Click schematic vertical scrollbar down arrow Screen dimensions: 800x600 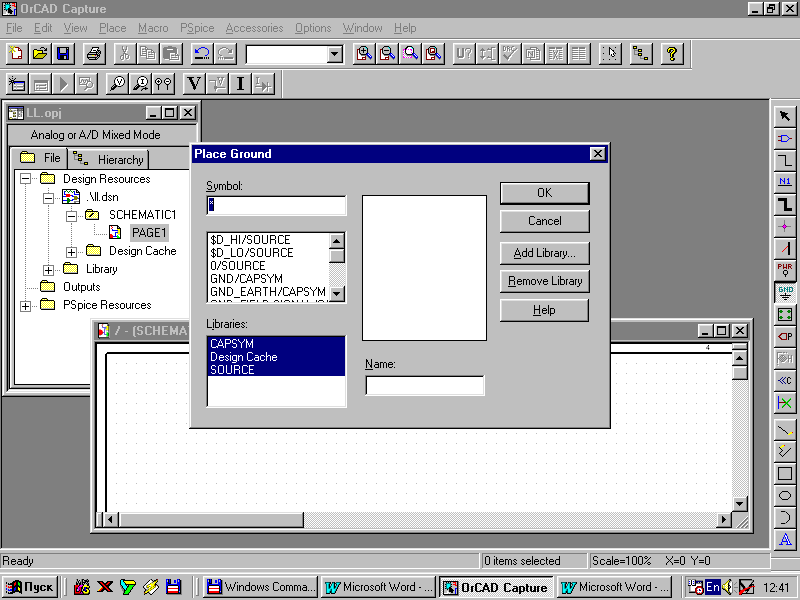[x=740, y=504]
